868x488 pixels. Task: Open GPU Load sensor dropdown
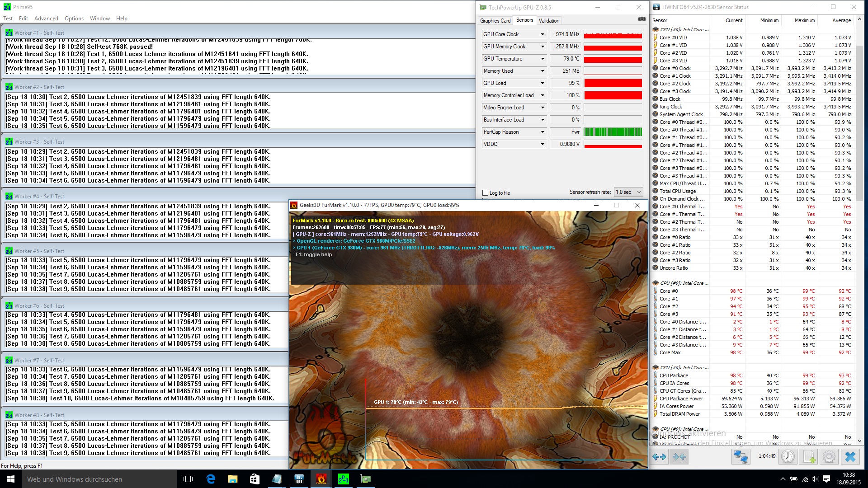pyautogui.click(x=542, y=83)
